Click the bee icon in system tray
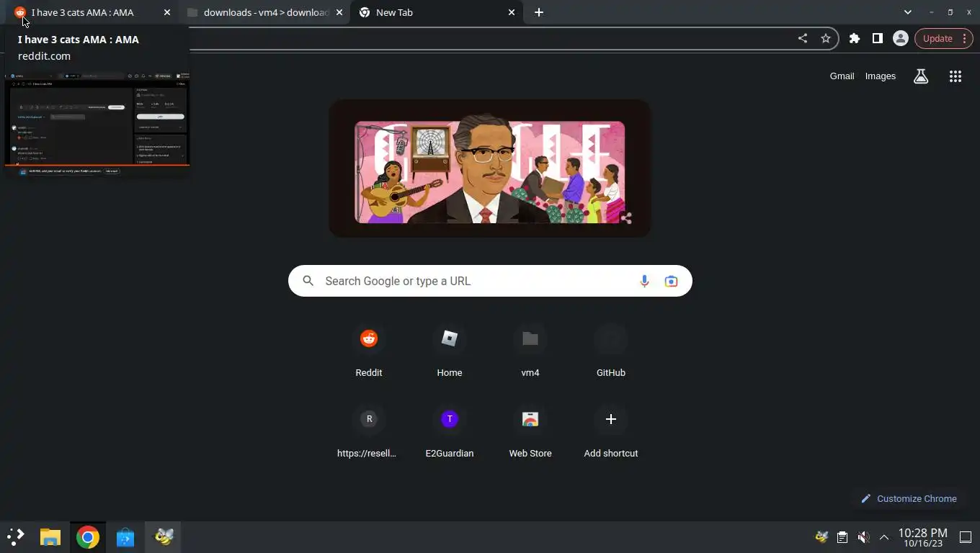This screenshot has height=553, width=980. pos(821,537)
